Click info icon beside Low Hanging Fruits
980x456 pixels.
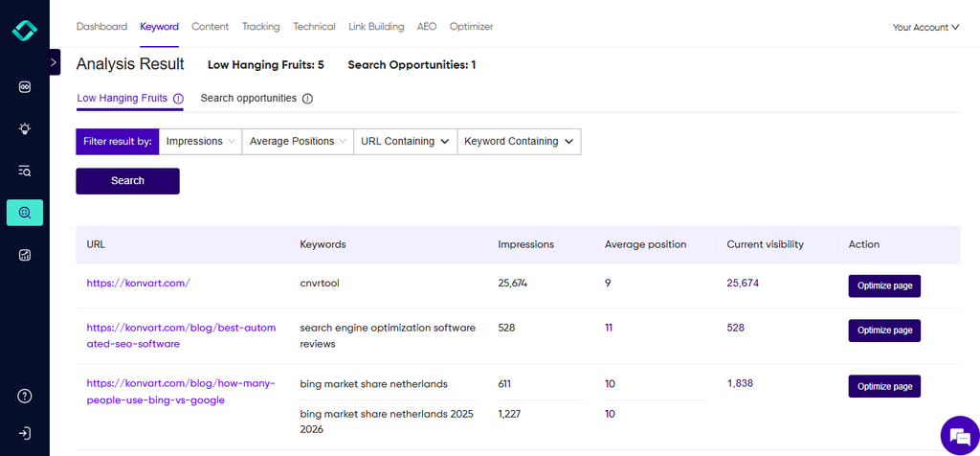click(178, 99)
